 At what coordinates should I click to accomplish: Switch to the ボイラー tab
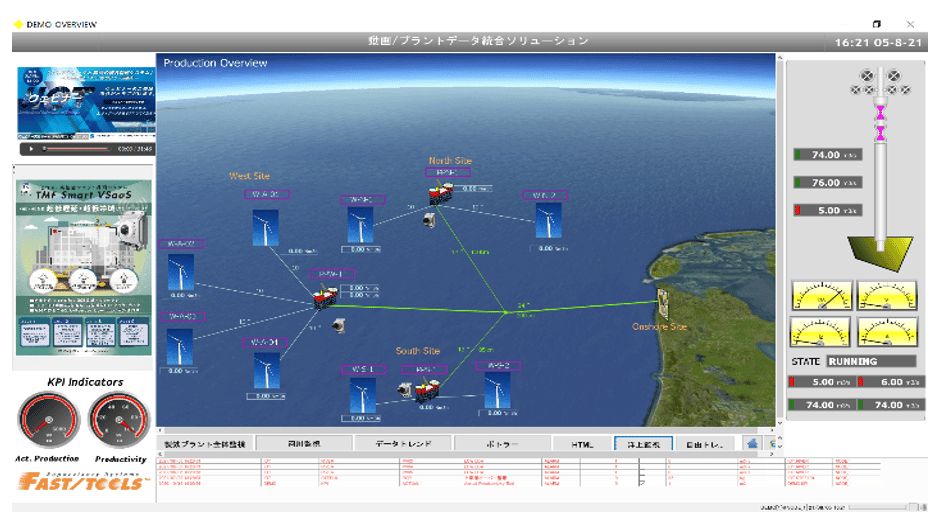tap(502, 444)
